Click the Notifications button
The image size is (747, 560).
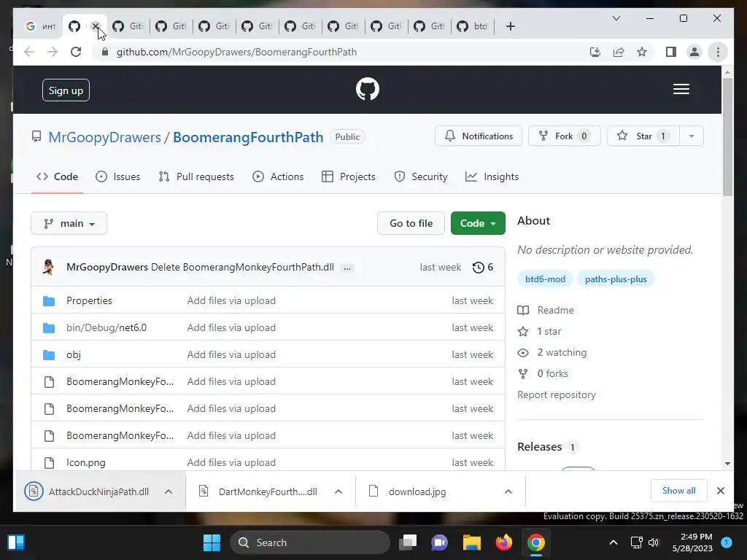(479, 136)
